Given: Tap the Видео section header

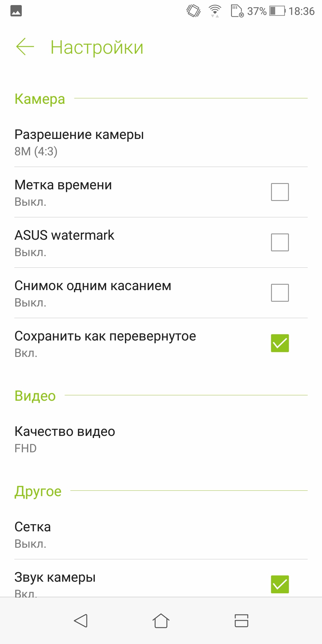Looking at the screenshot, I should 35,396.
